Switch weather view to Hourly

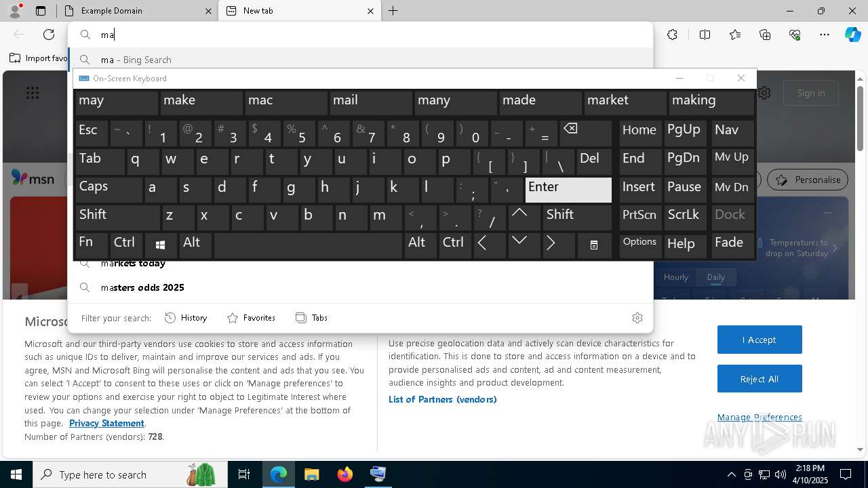pyautogui.click(x=676, y=277)
